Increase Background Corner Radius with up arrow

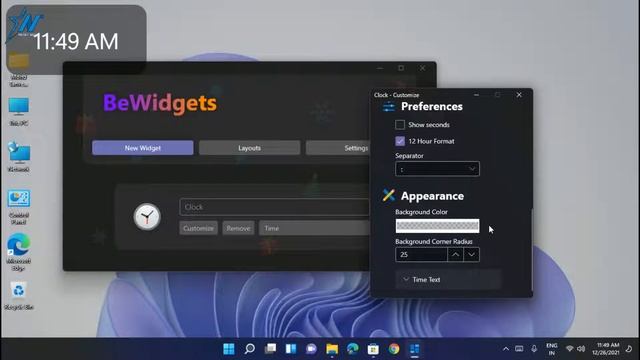pos(456,254)
